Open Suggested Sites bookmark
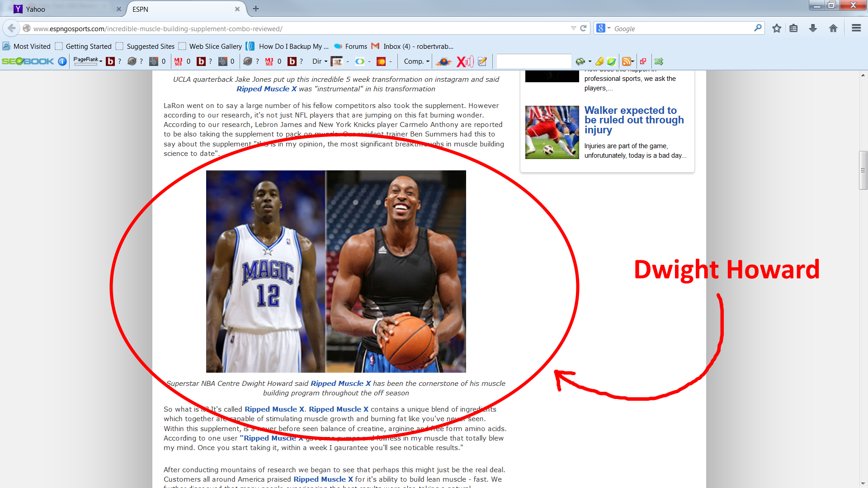868x488 pixels. pos(145,46)
